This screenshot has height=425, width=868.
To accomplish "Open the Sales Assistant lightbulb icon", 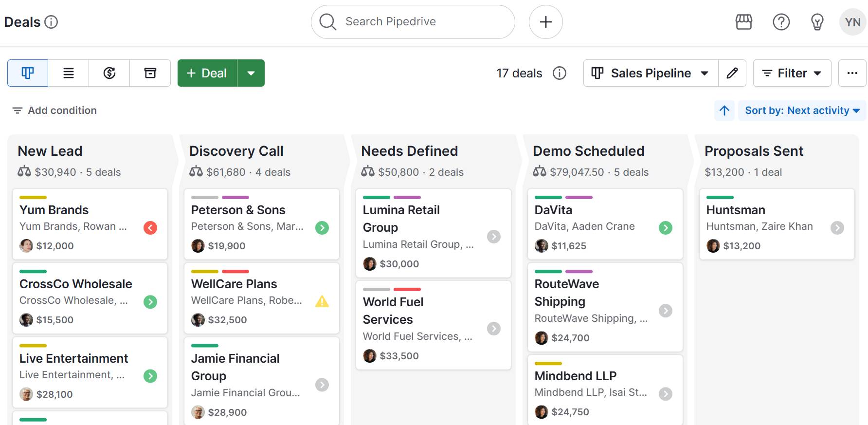I will pos(817,22).
